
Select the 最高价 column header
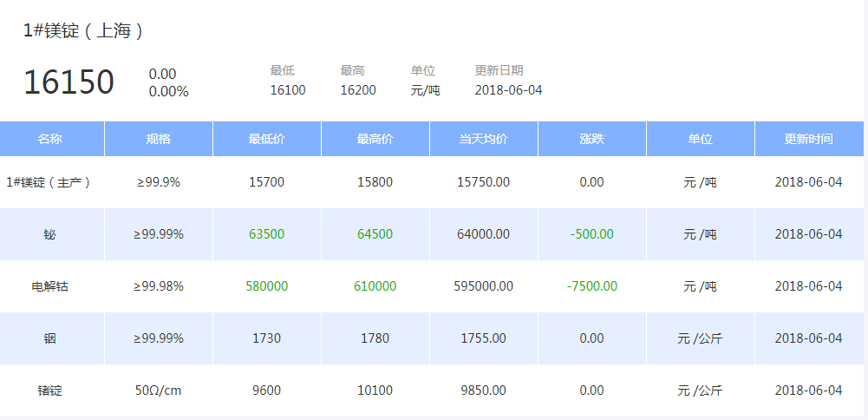click(375, 139)
